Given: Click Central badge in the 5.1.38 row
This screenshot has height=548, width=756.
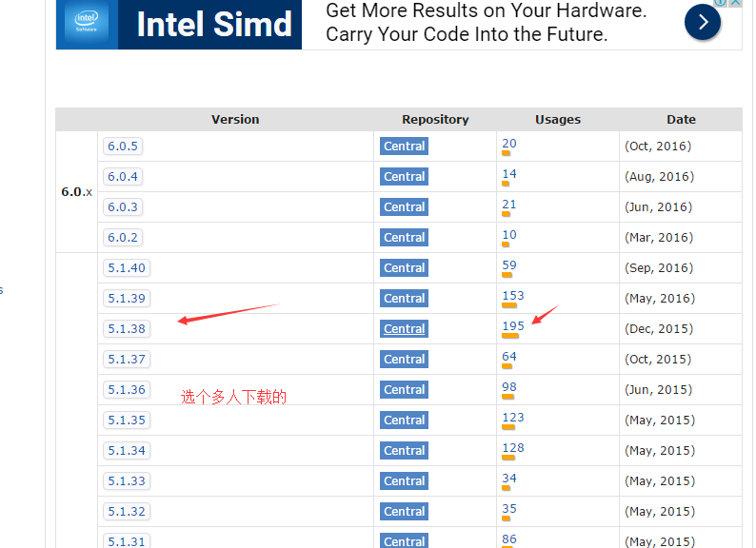Looking at the screenshot, I should 404,329.
